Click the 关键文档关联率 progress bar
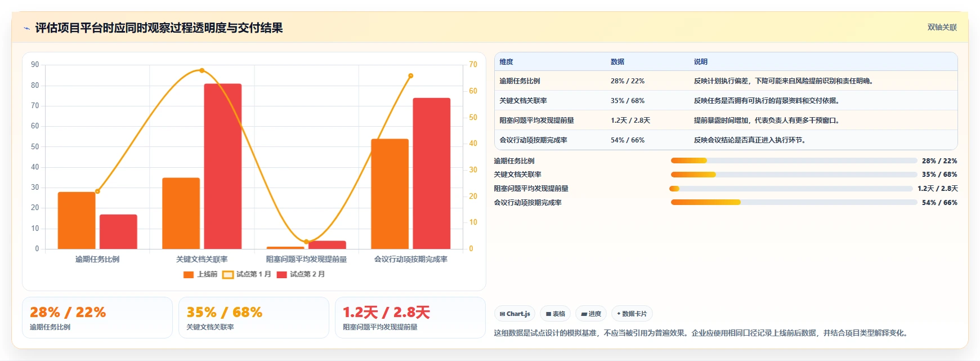This screenshot has height=361, width=980. tap(794, 175)
